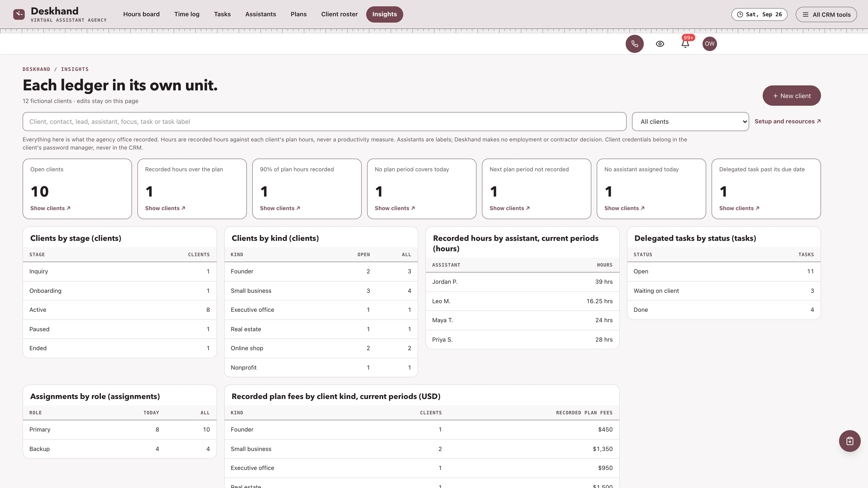The width and height of the screenshot is (868, 488).
Task: Switch to Time log tab
Action: (187, 14)
